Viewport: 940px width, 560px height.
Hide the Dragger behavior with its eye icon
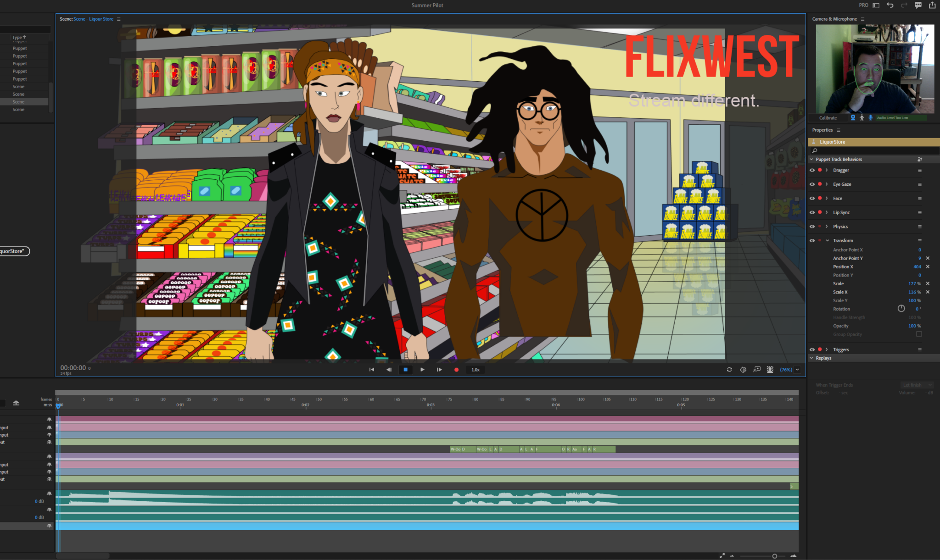coord(812,170)
